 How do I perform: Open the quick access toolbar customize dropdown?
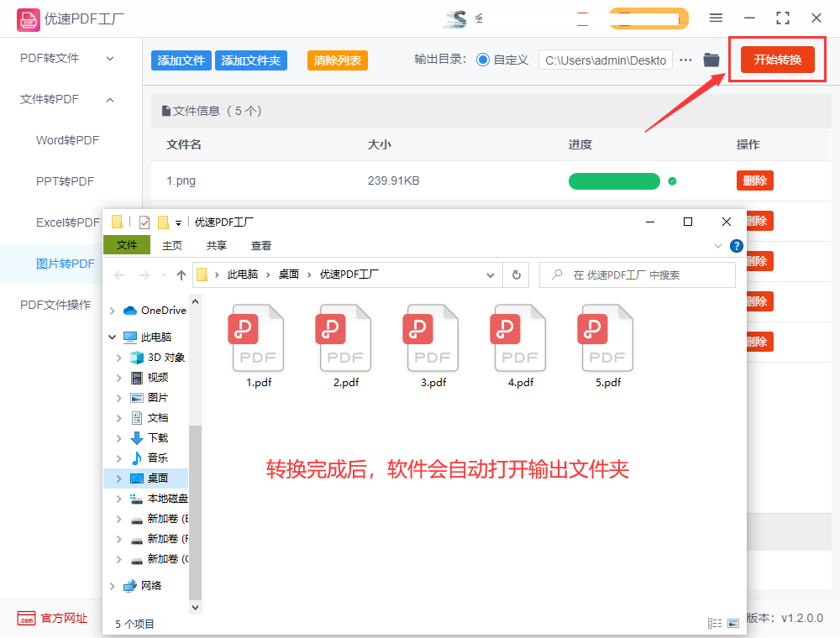pos(178,222)
